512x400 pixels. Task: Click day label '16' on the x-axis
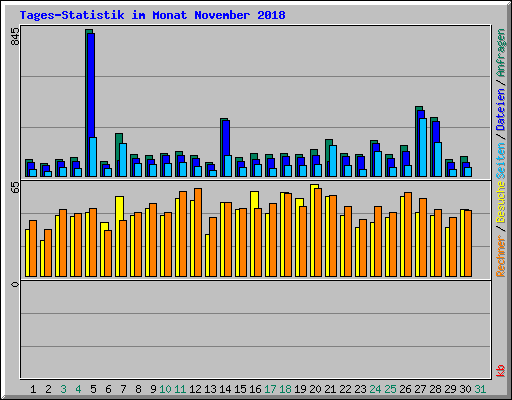pyautogui.click(x=255, y=389)
